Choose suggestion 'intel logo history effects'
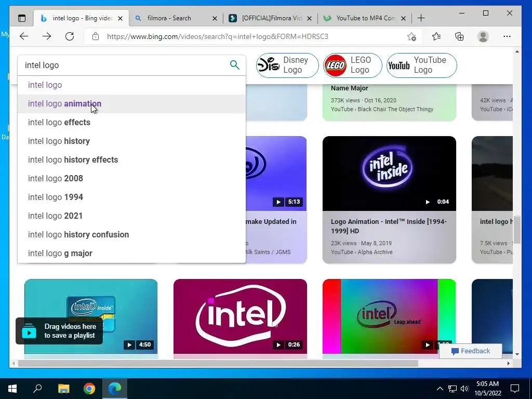This screenshot has width=532, height=399. 131,159
